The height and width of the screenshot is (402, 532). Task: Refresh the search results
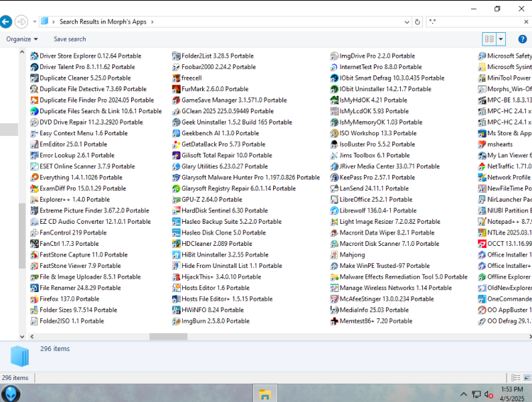click(x=418, y=22)
